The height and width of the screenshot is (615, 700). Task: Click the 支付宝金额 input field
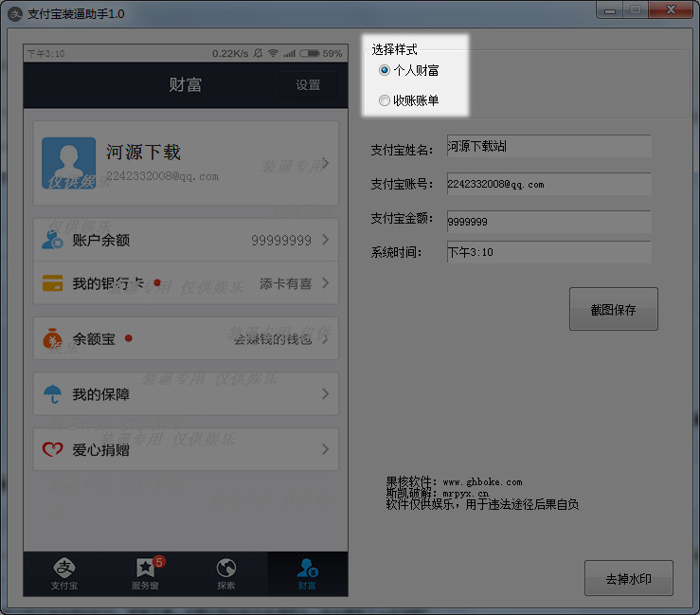coord(548,222)
